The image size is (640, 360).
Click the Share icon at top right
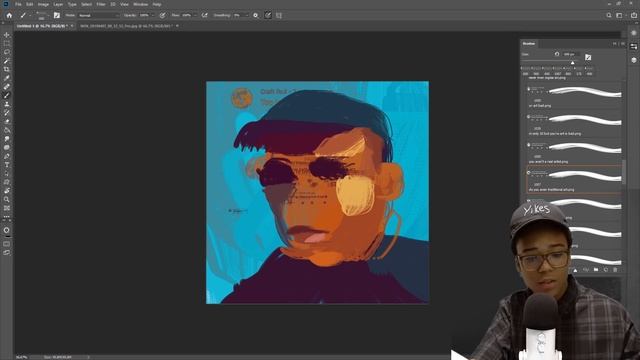[x=633, y=16]
